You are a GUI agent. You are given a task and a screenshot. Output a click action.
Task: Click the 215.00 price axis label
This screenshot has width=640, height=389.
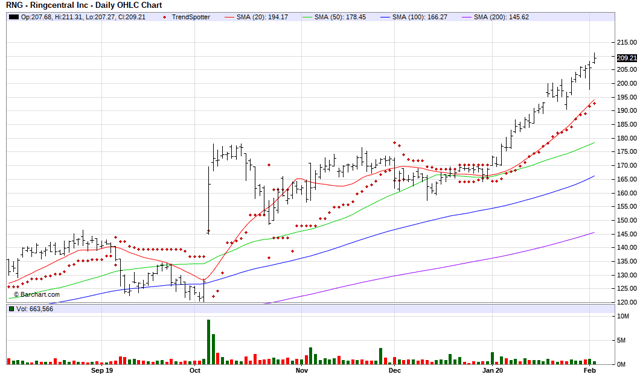[627, 42]
